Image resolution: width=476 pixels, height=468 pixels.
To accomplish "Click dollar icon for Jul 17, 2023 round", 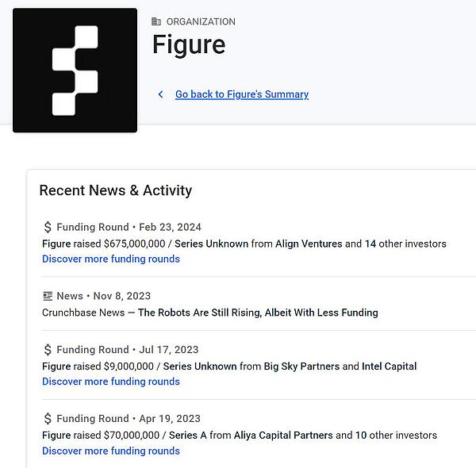I will (48, 350).
